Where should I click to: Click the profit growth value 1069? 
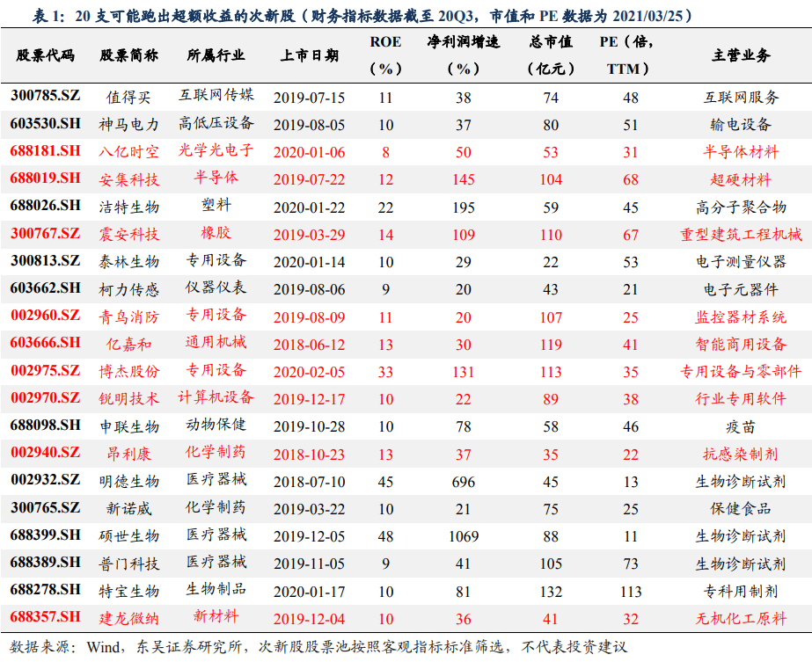pos(464,536)
